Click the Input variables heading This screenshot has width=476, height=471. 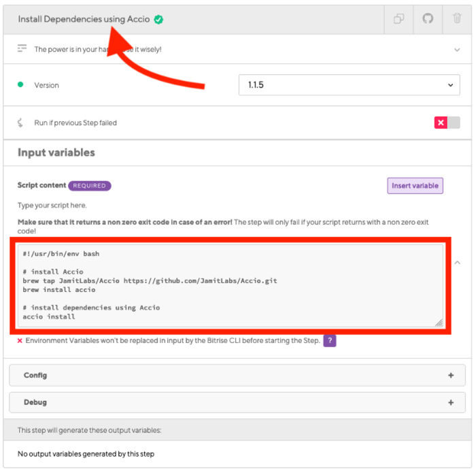(x=56, y=152)
